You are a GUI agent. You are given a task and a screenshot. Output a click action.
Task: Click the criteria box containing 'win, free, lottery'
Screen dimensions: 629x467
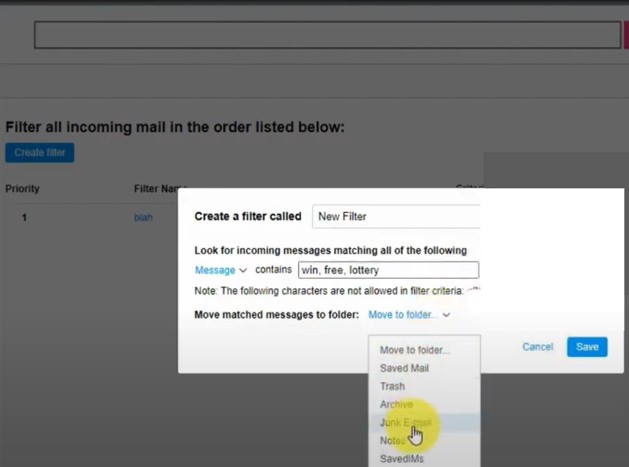pyautogui.click(x=388, y=270)
